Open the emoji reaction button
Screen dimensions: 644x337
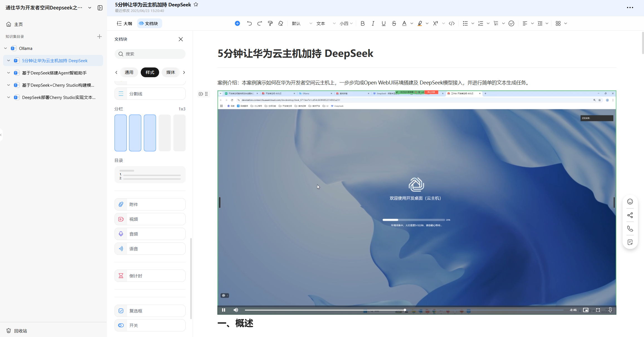(630, 202)
